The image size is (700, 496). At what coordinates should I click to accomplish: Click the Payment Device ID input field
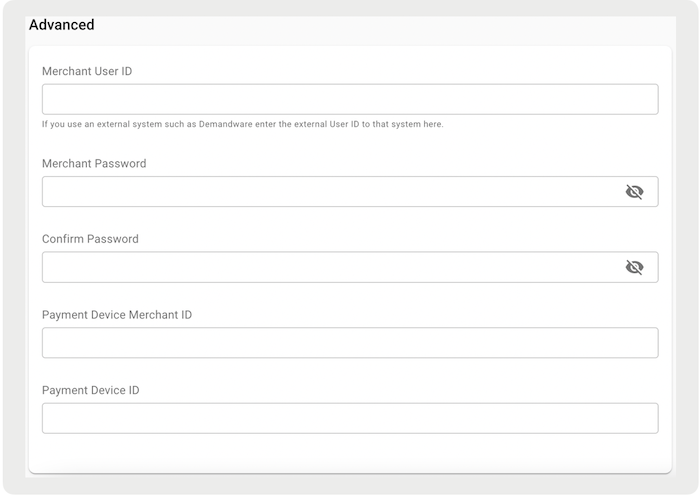(350, 418)
